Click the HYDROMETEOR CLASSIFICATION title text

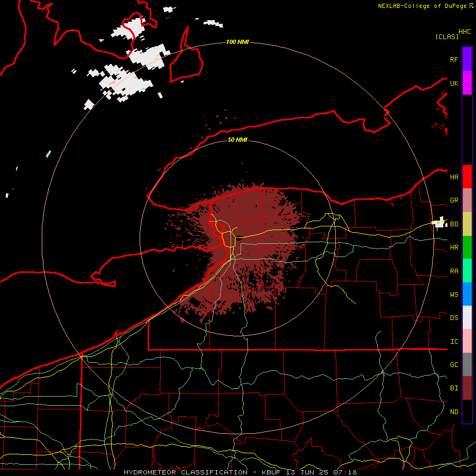click(x=186, y=472)
